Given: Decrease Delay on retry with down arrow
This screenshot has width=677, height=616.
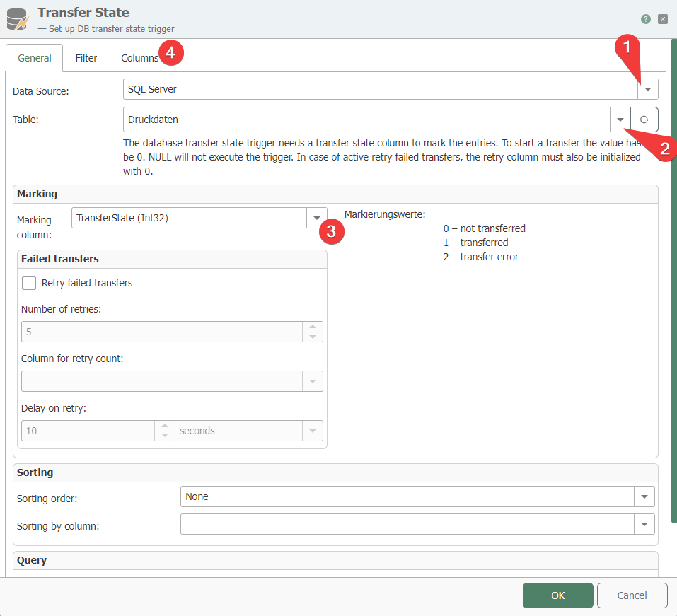Looking at the screenshot, I should (x=165, y=435).
